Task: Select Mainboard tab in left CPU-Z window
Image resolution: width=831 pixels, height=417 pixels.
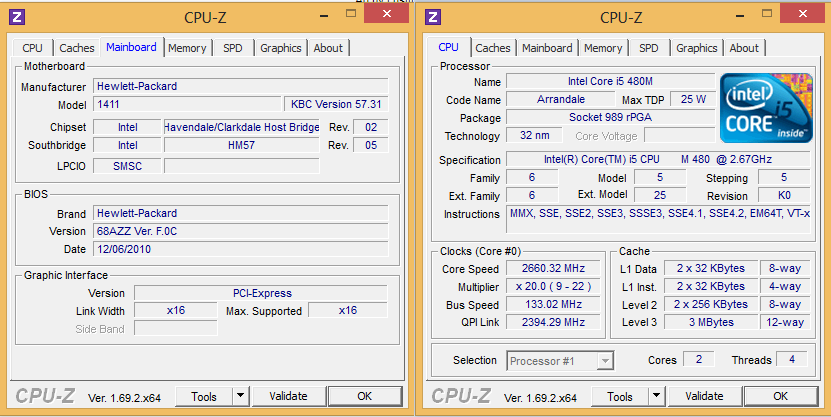Action: pyautogui.click(x=131, y=47)
